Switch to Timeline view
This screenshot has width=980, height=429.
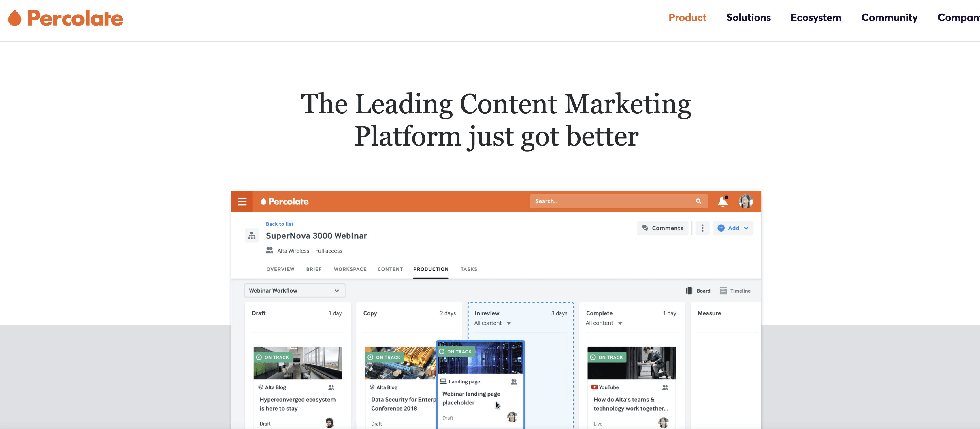point(735,291)
